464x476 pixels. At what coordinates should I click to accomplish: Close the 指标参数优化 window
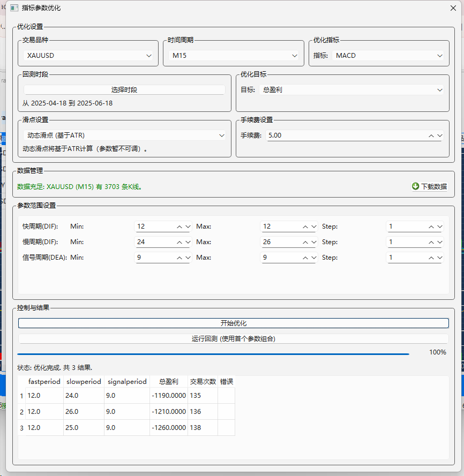tap(453, 8)
